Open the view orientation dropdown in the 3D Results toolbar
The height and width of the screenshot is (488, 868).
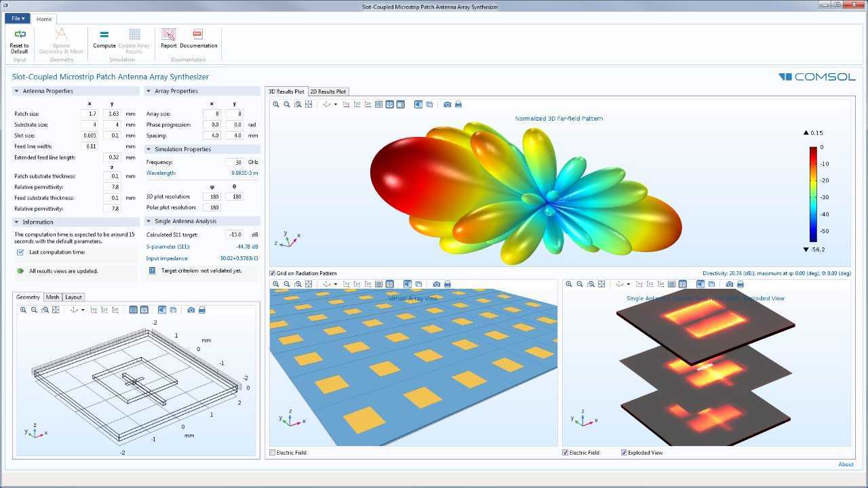coord(334,104)
